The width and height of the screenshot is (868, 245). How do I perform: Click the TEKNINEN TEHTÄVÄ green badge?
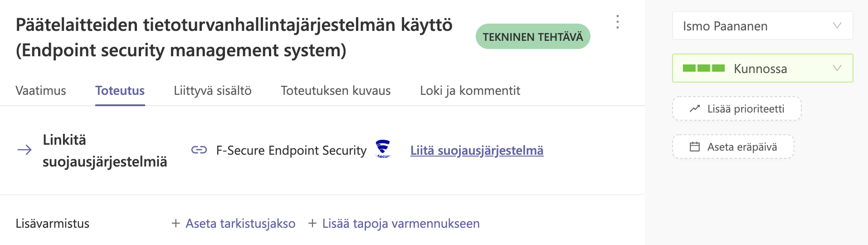click(x=533, y=37)
